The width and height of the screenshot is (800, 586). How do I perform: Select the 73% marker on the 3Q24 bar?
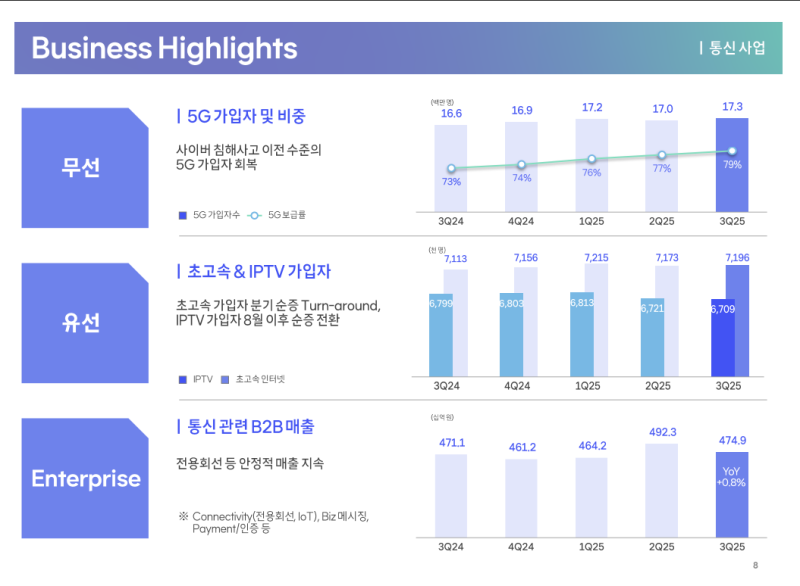coord(451,169)
